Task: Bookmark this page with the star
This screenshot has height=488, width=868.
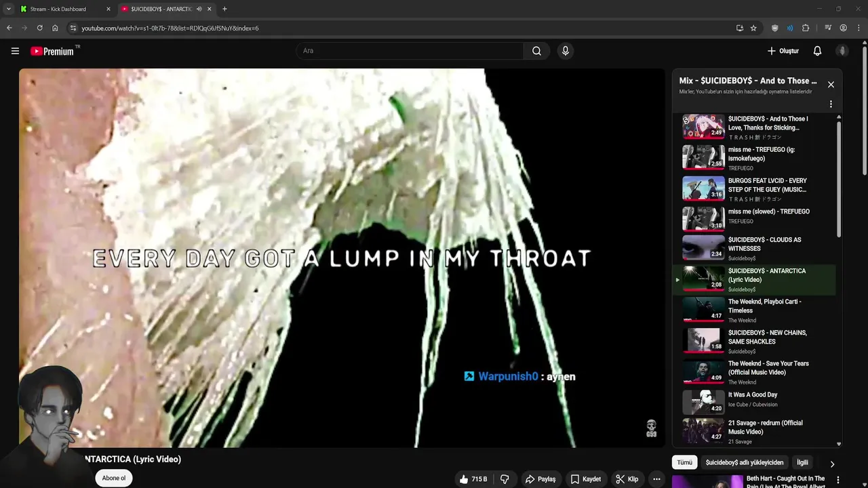Action: pos(753,28)
